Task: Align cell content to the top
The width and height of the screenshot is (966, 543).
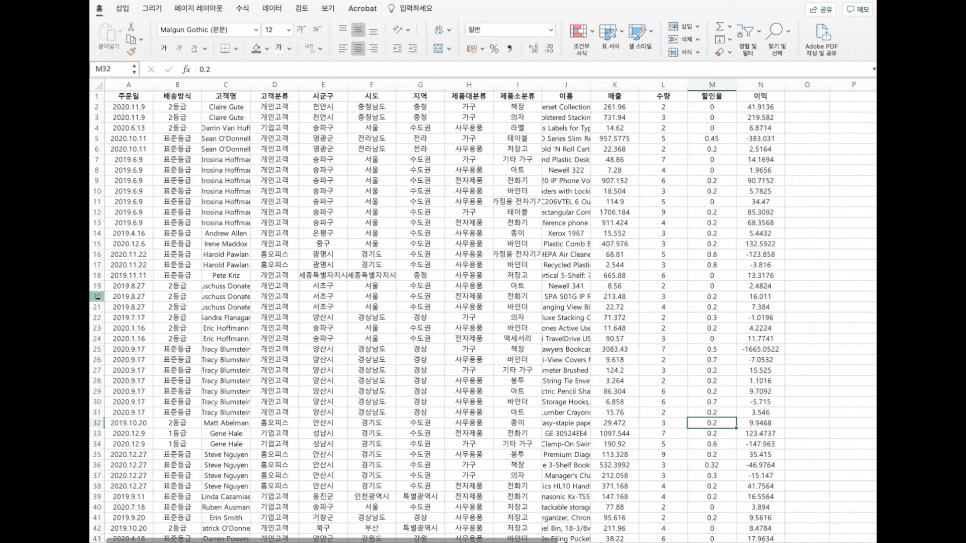Action: coord(343,30)
